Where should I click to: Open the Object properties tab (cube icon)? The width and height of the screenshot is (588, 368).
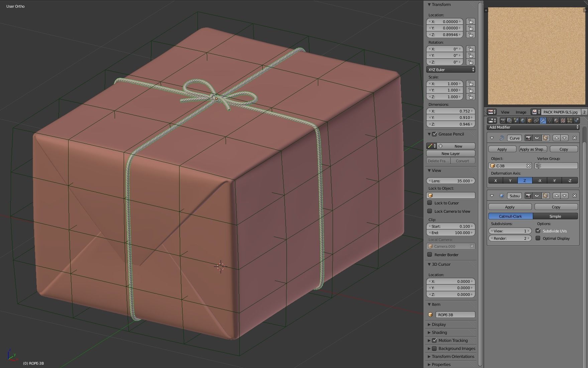530,121
